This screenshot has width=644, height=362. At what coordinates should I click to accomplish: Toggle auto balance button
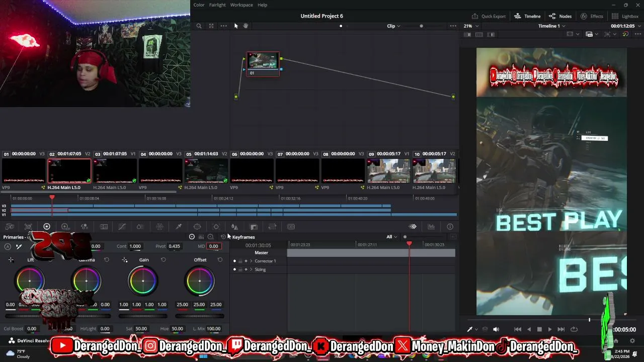click(8, 246)
